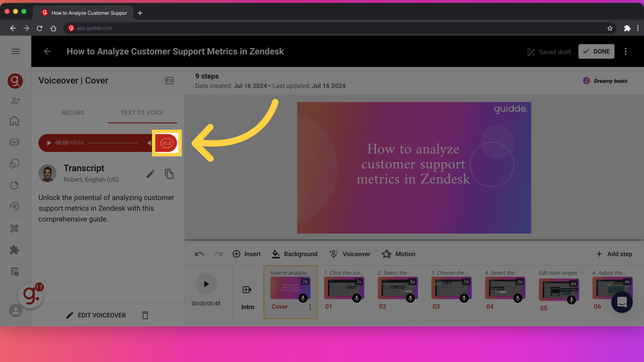Click the guide title text
644x362 pixels.
pyautogui.click(x=175, y=51)
